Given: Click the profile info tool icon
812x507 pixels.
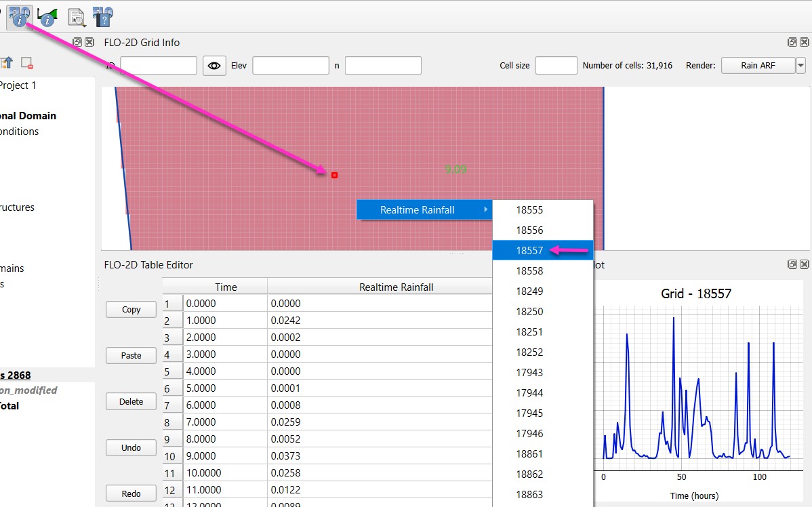Looking at the screenshot, I should (x=47, y=16).
